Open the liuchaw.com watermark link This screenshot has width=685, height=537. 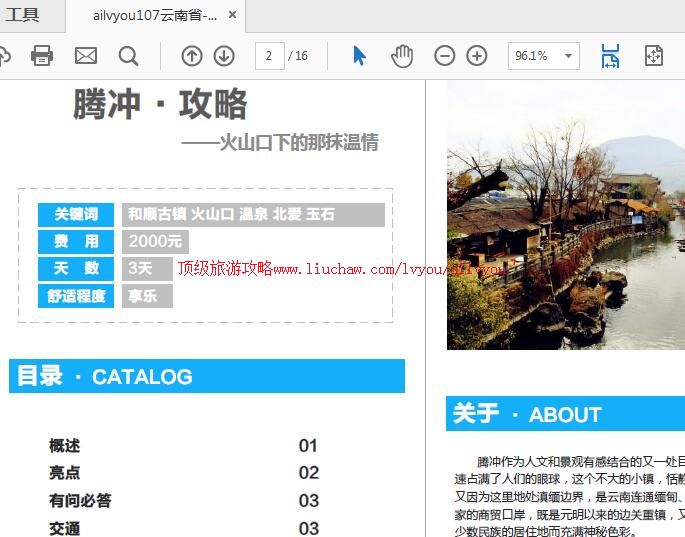pyautogui.click(x=340, y=268)
